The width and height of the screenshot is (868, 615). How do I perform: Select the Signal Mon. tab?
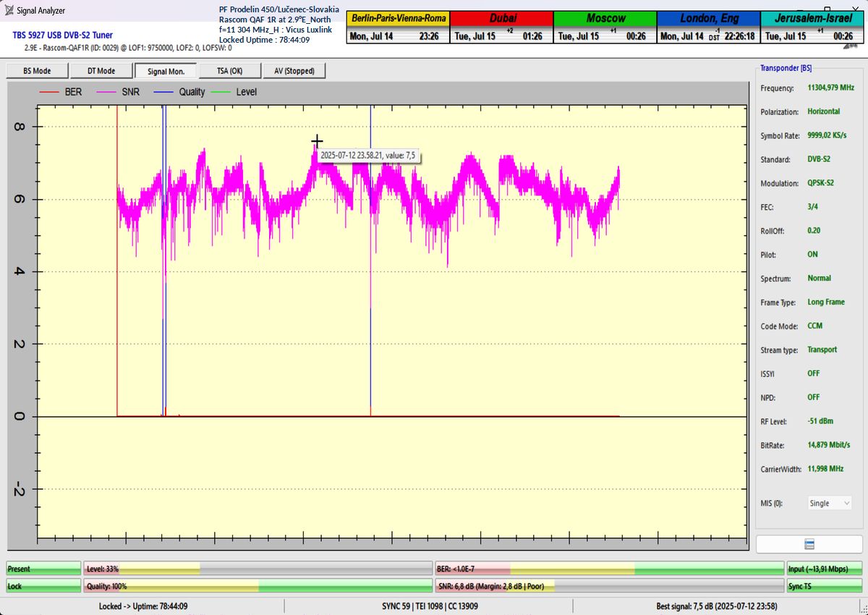pyautogui.click(x=166, y=71)
